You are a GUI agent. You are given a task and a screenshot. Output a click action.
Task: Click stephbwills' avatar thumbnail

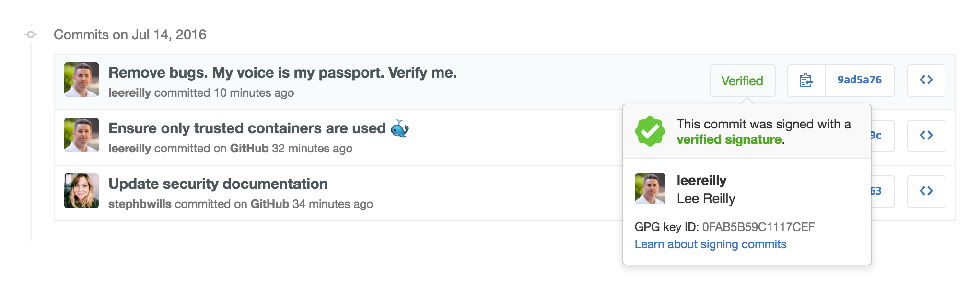tap(82, 191)
